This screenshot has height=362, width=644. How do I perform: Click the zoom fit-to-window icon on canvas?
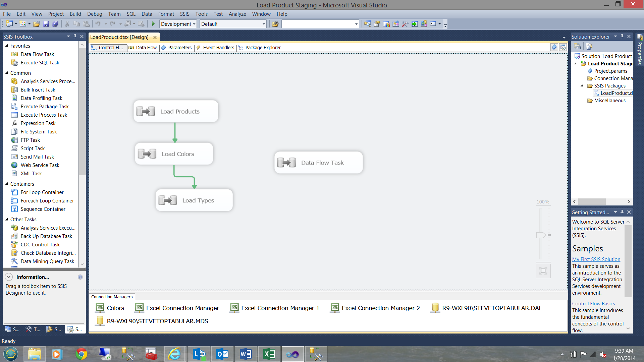point(543,271)
